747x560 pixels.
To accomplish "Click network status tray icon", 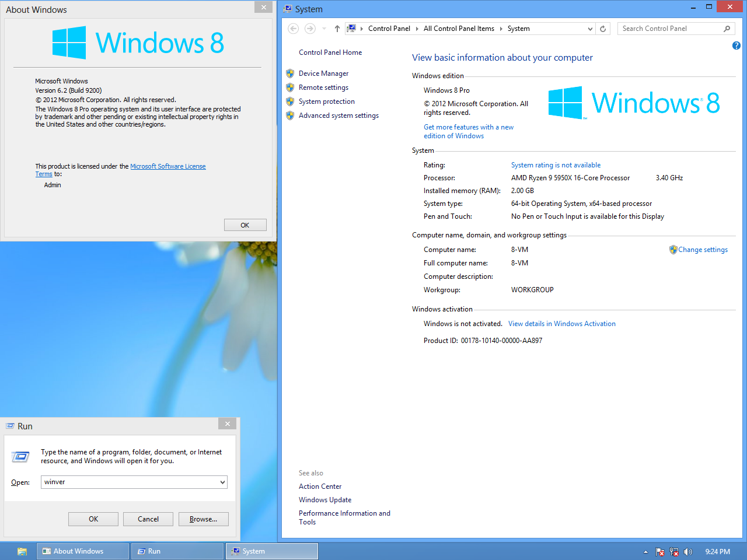I will tap(674, 552).
